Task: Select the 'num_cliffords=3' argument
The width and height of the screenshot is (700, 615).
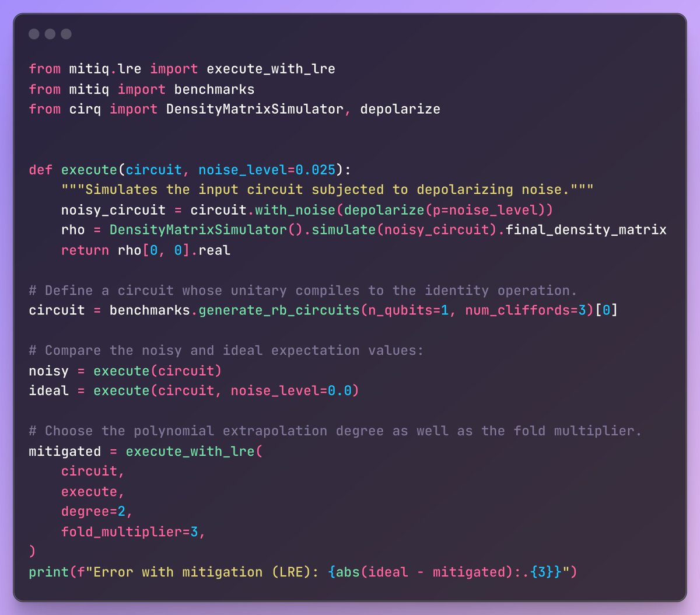Action: pos(525,310)
